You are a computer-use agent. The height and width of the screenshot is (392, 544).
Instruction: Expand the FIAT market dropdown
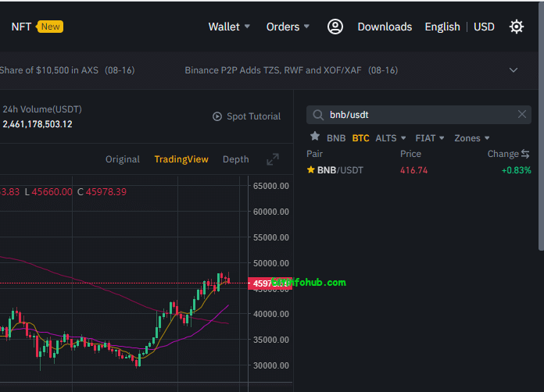pyautogui.click(x=430, y=138)
